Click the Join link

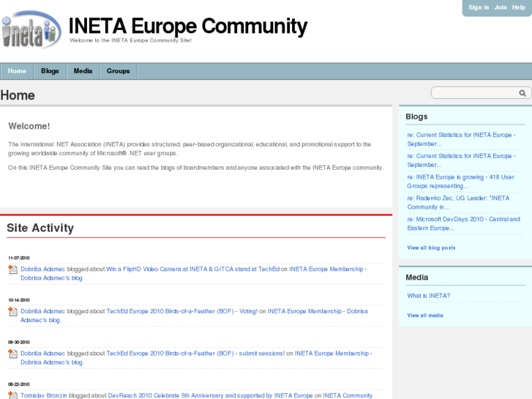point(501,7)
